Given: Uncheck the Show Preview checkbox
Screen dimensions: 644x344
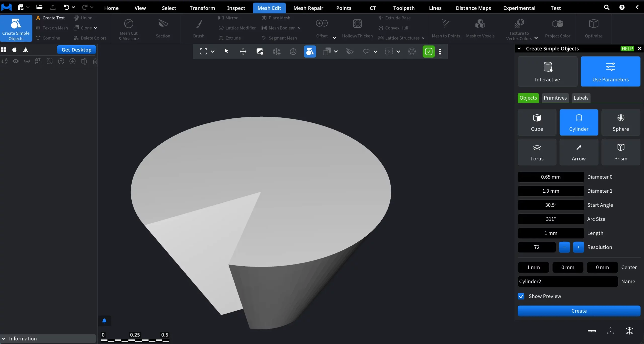Looking at the screenshot, I should pos(521,296).
